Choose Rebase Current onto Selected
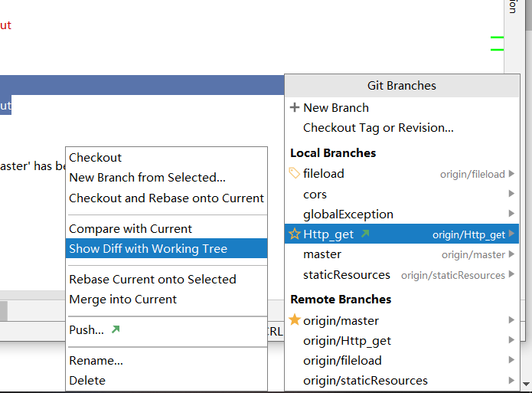 (x=166, y=279)
